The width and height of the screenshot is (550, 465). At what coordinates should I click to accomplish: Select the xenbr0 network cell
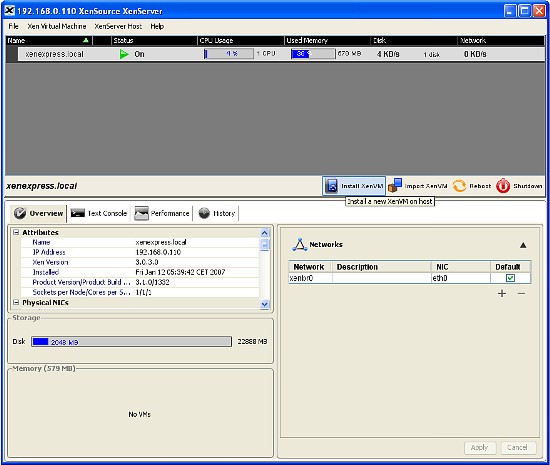click(310, 278)
